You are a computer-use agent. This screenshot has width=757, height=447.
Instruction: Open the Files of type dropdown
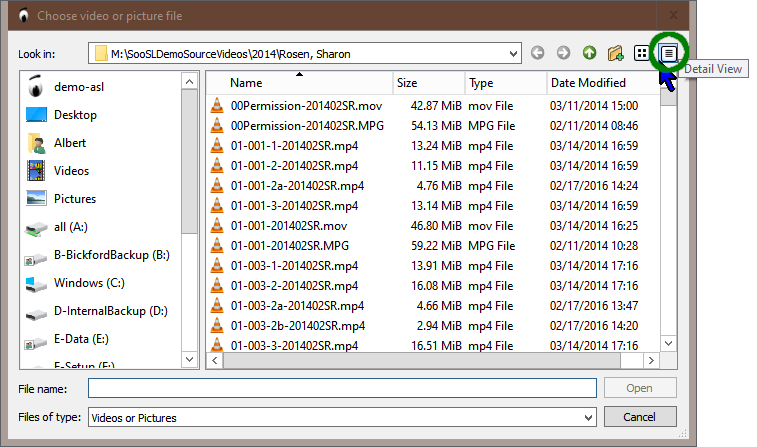pyautogui.click(x=588, y=418)
